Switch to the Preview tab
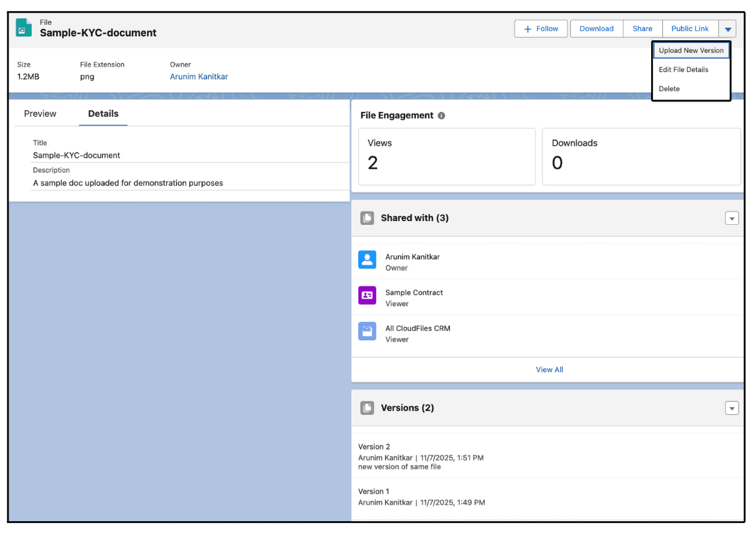Image resolution: width=756 pixels, height=533 pixels. click(40, 113)
